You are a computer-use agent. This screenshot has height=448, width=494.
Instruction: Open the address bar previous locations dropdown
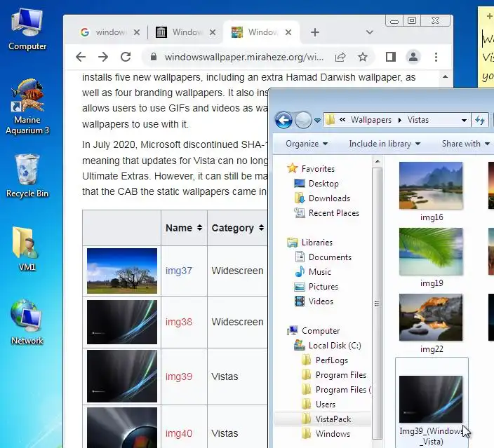464,121
